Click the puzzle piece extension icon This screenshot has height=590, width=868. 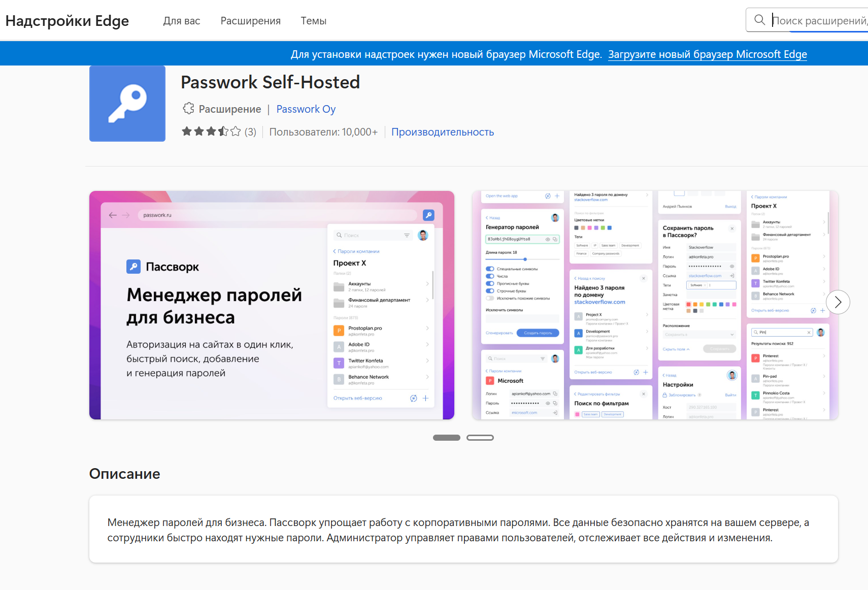point(188,109)
